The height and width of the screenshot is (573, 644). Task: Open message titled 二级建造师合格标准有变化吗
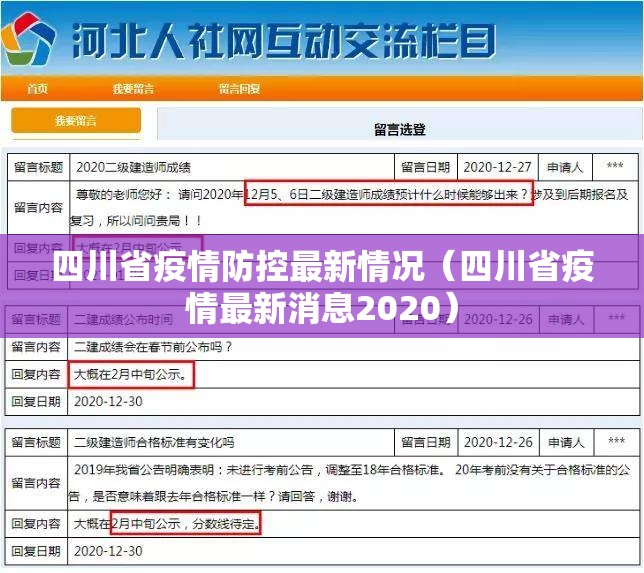[x=154, y=442]
